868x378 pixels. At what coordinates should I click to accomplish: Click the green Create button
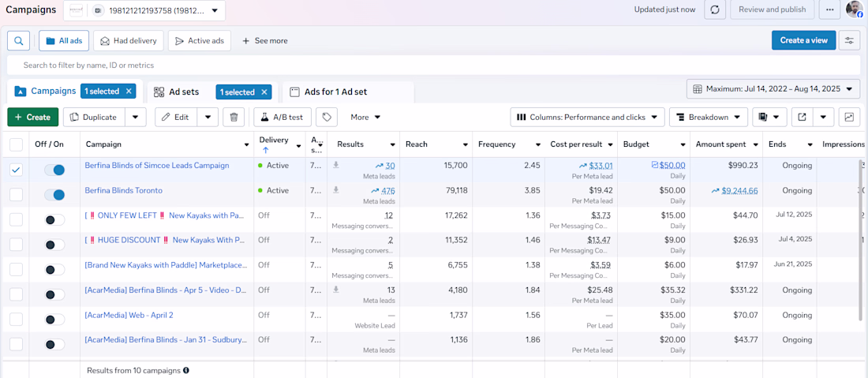click(32, 118)
